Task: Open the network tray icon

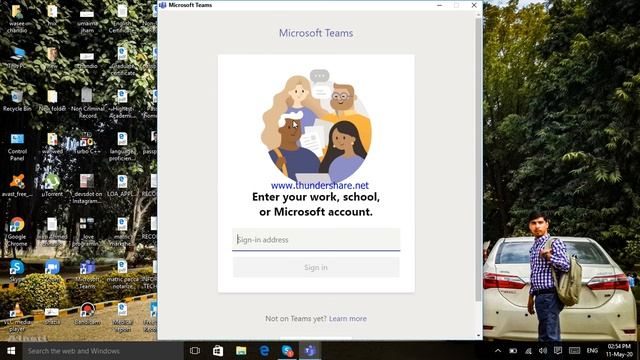Action: tap(528, 351)
